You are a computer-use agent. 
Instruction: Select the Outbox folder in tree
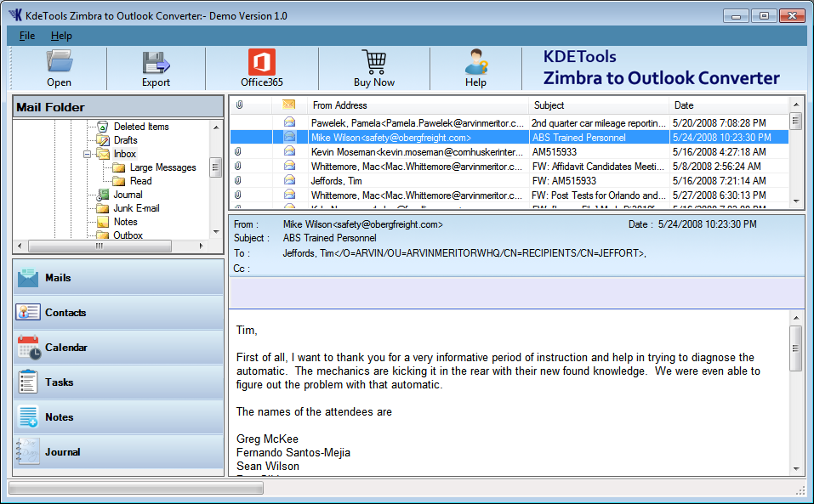128,235
